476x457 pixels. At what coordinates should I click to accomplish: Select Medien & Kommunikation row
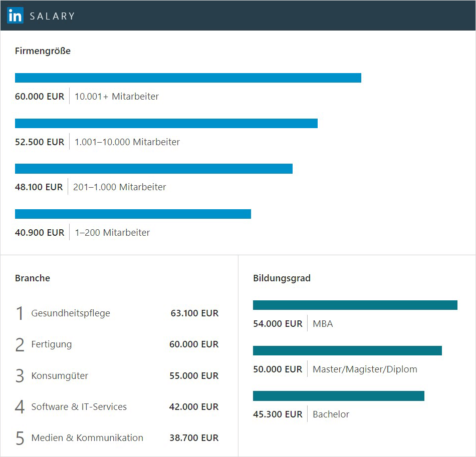click(87, 438)
